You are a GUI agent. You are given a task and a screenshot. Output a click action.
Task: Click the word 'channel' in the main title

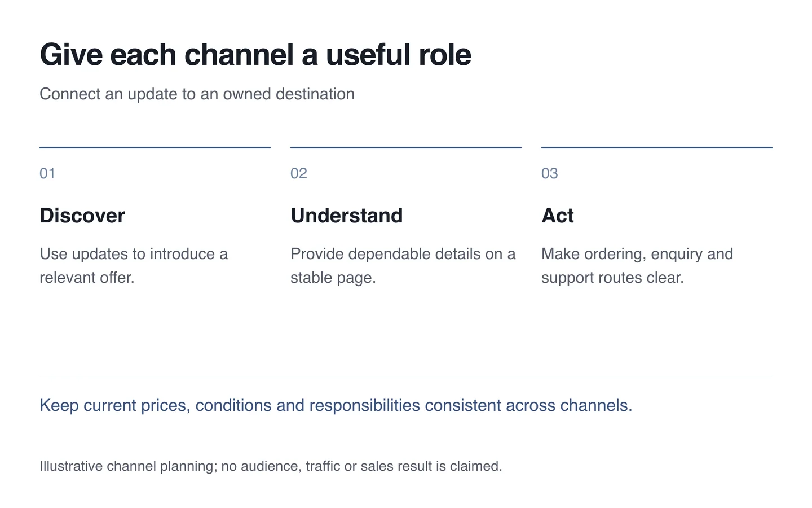pyautogui.click(x=239, y=55)
